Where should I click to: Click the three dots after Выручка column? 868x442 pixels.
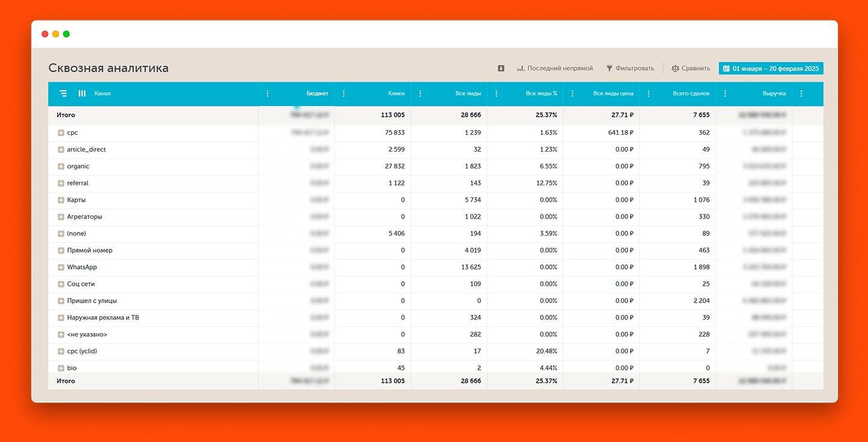point(801,93)
